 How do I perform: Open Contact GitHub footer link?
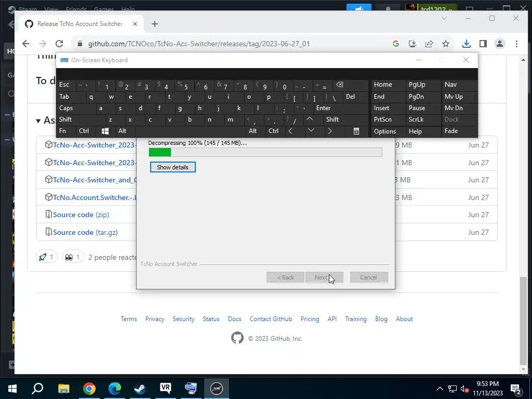point(271,319)
